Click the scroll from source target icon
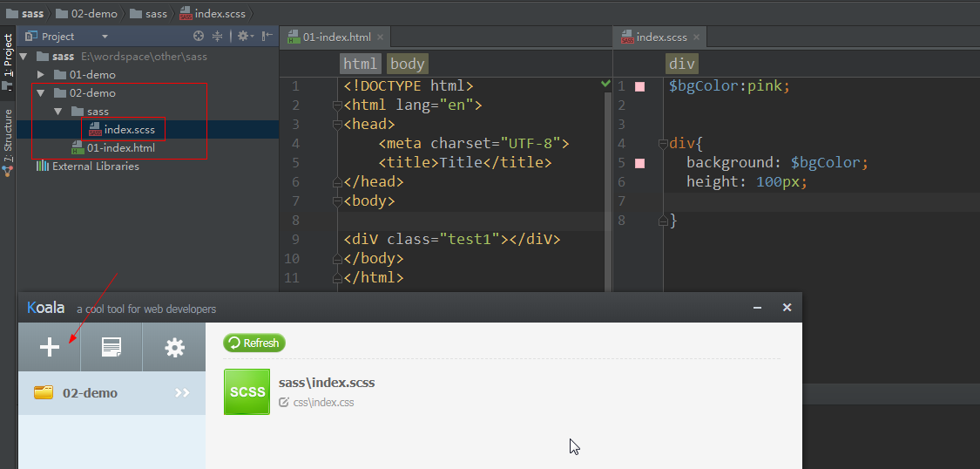 (x=199, y=37)
